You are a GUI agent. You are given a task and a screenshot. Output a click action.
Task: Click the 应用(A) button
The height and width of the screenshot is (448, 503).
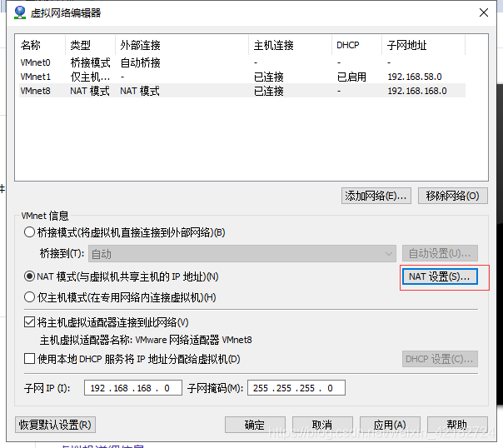pos(390,425)
